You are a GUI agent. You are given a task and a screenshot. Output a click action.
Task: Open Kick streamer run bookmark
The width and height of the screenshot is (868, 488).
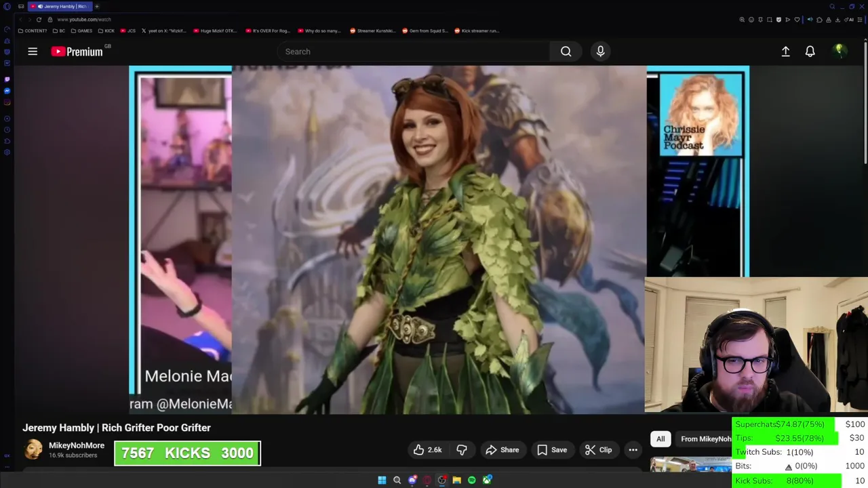click(x=477, y=30)
